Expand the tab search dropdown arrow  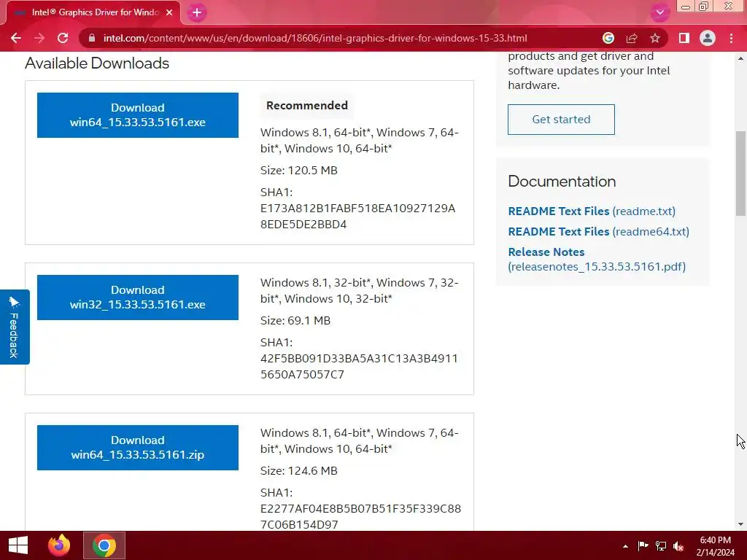click(x=659, y=12)
